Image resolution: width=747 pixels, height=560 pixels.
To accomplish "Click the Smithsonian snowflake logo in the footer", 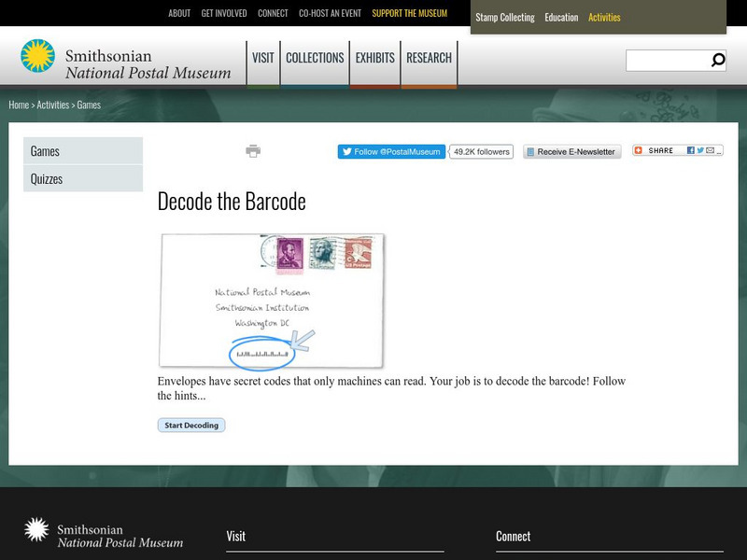I will [x=37, y=531].
